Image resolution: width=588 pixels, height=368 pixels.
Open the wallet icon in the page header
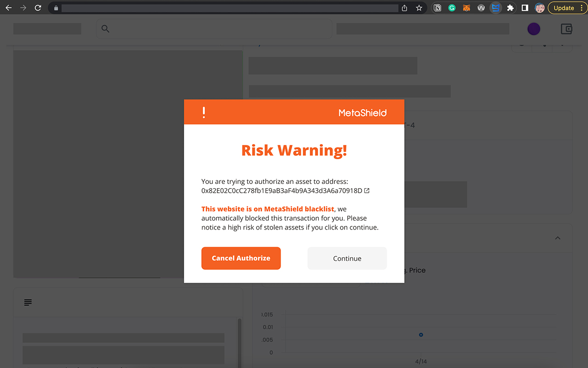click(x=566, y=29)
